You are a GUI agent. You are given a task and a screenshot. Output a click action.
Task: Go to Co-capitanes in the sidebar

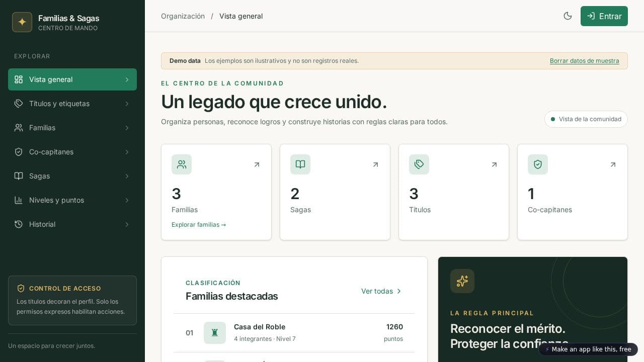(72, 152)
